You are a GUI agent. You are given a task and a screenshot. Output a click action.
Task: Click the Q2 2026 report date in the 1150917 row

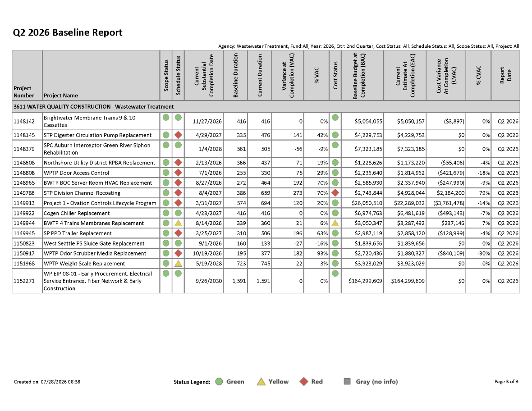coord(508,253)
